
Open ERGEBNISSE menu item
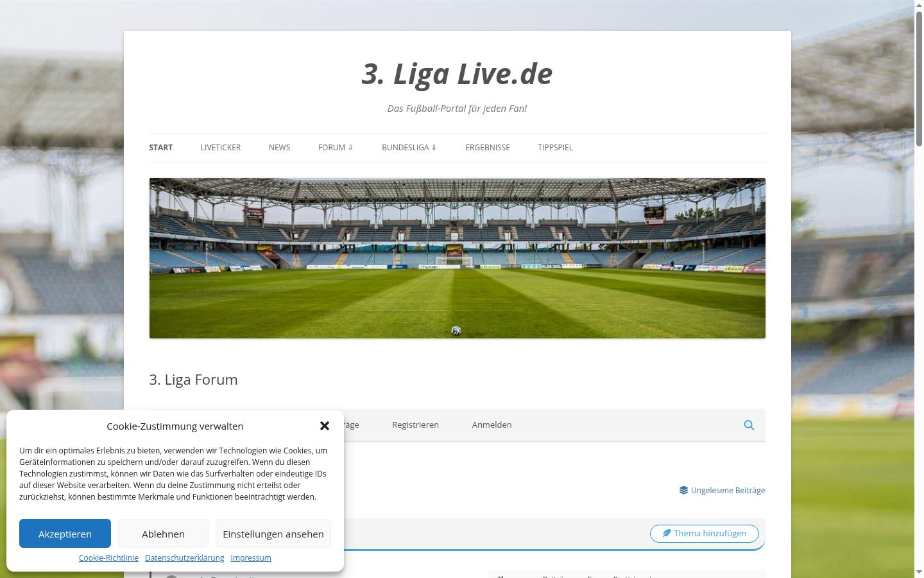(488, 147)
